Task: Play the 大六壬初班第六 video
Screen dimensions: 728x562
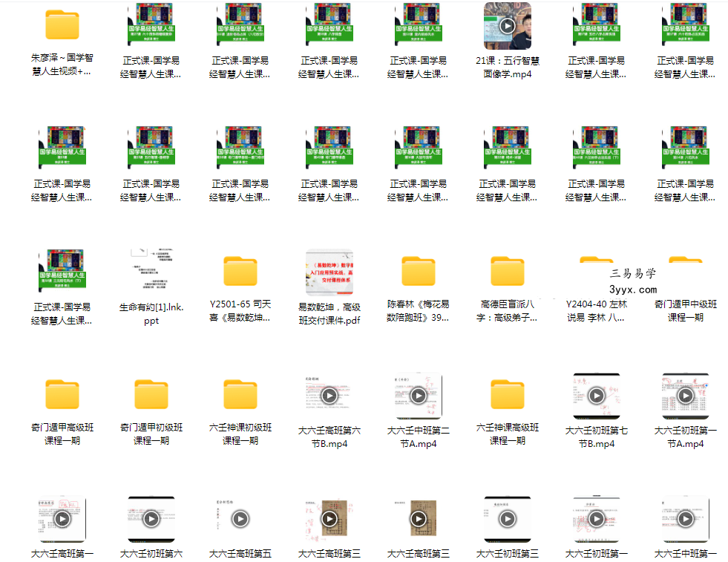Action: (x=151, y=519)
